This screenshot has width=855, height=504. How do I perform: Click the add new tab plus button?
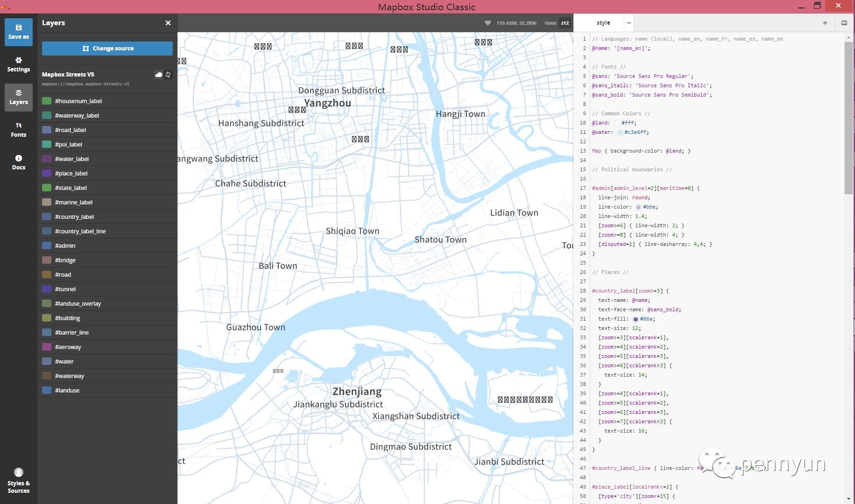pos(825,22)
